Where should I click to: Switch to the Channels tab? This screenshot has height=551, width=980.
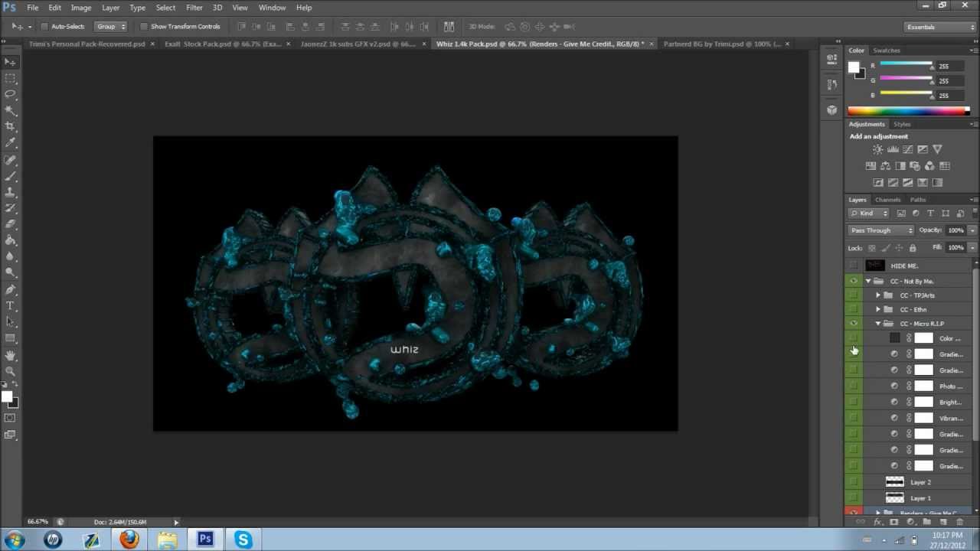point(888,200)
